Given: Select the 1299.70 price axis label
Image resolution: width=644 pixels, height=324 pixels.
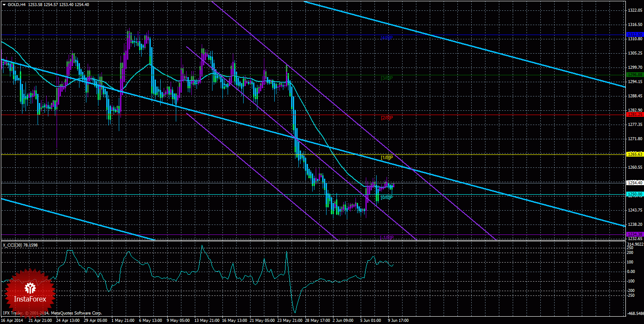Looking at the screenshot, I should click(x=635, y=67).
